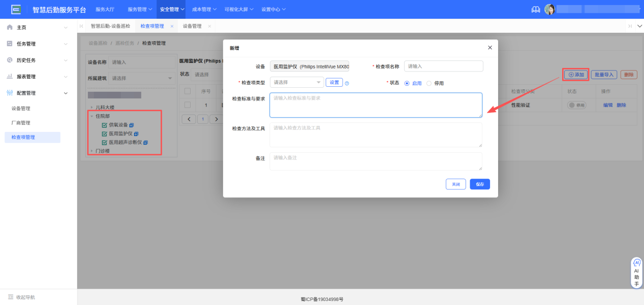Select the 停用 radio option in dialog

pyautogui.click(x=432, y=83)
